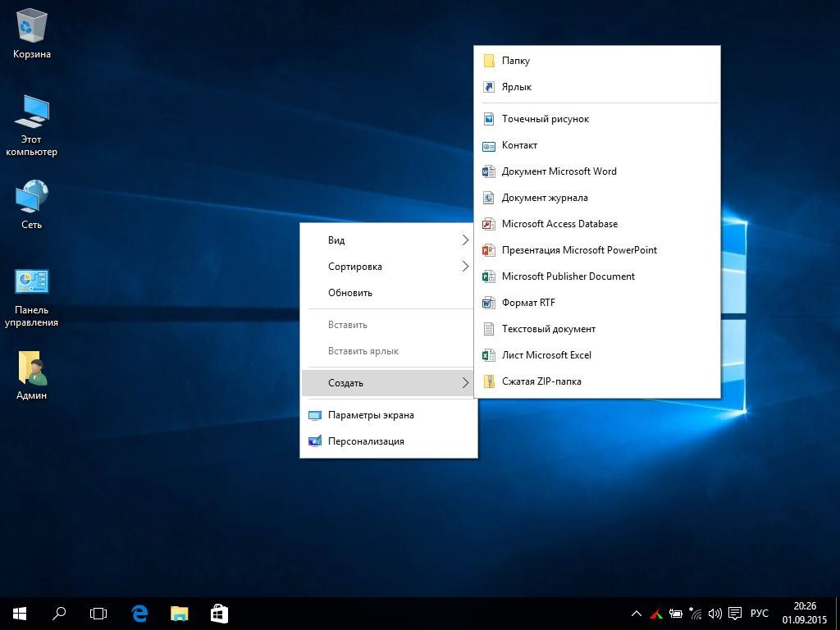Open Персонализация from the context menu

[389, 441]
